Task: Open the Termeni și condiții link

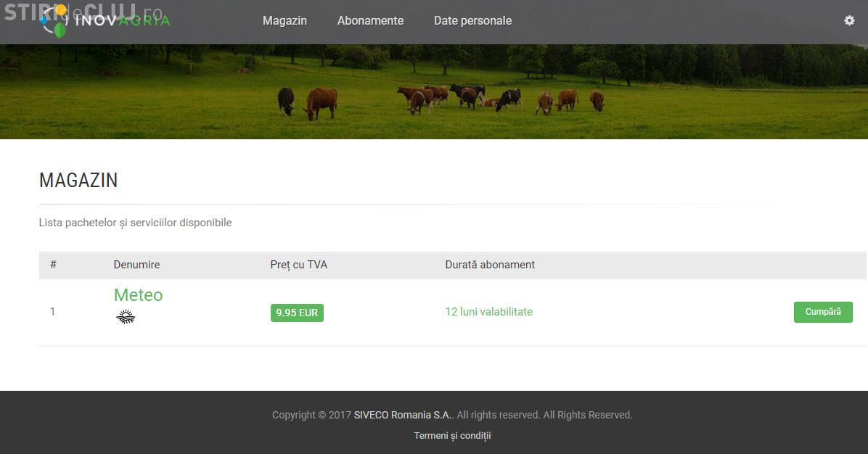Action: click(452, 436)
